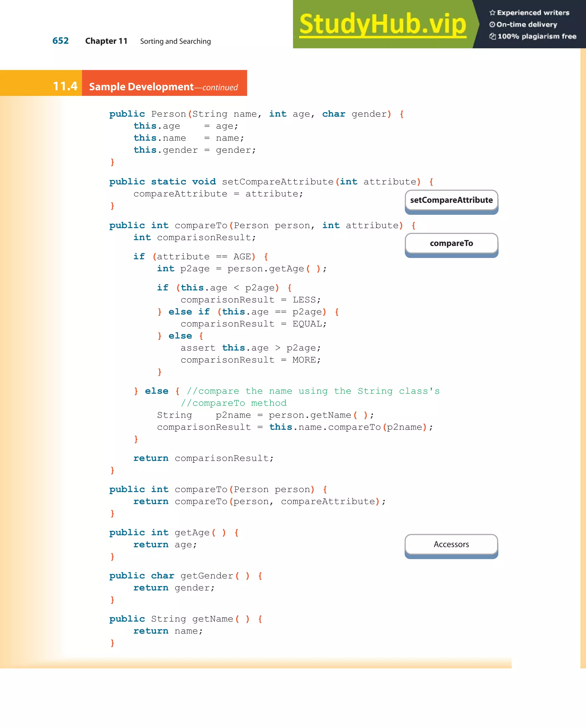
Task: Click the Person constructor declaration line
Action: pos(256,114)
